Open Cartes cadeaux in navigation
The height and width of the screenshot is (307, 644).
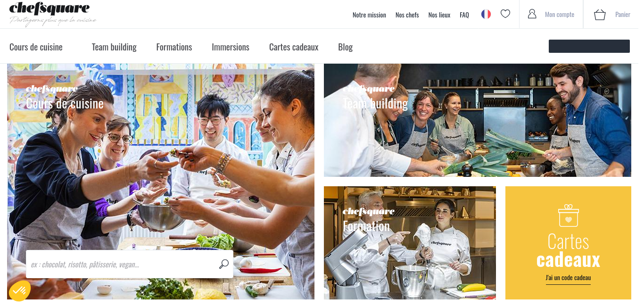click(x=294, y=47)
